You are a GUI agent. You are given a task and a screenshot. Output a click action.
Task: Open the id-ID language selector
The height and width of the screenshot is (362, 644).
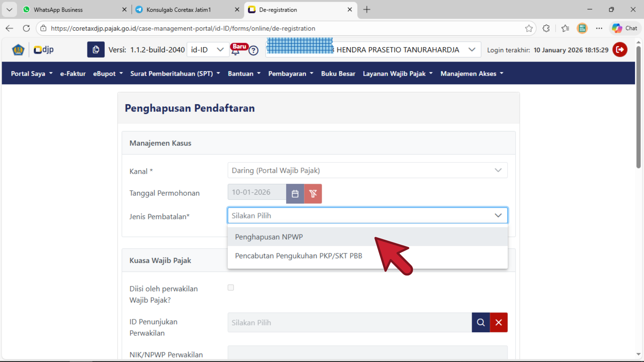(207, 49)
